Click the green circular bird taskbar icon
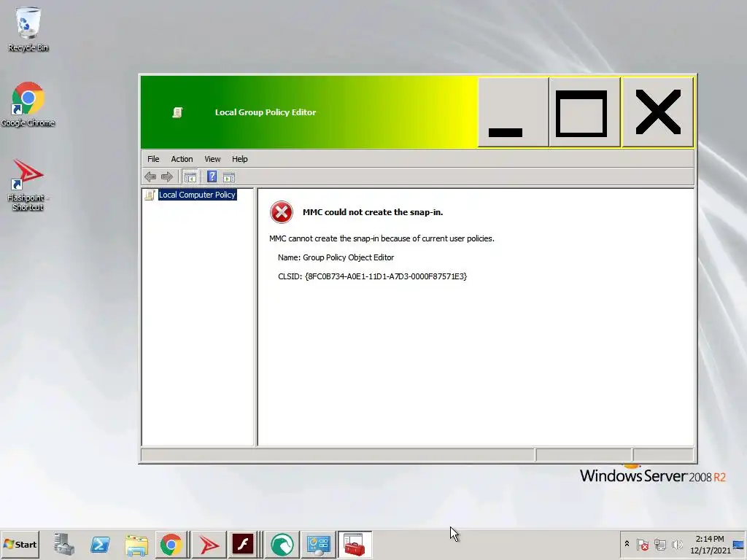 (x=282, y=544)
